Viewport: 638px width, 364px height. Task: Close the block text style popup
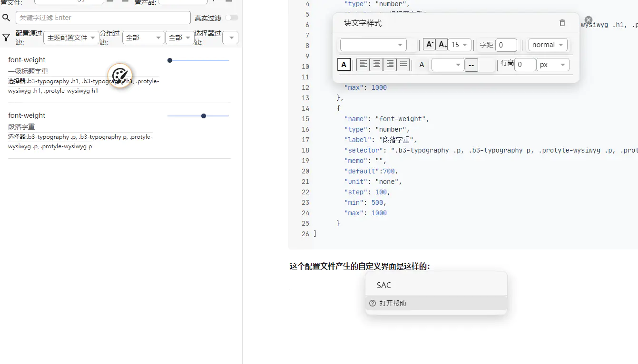(x=589, y=20)
